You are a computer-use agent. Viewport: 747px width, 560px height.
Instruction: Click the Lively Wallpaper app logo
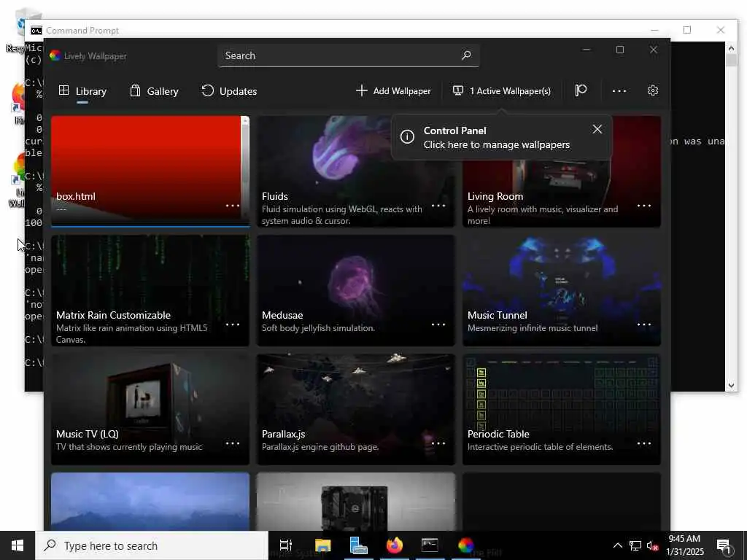click(55, 55)
